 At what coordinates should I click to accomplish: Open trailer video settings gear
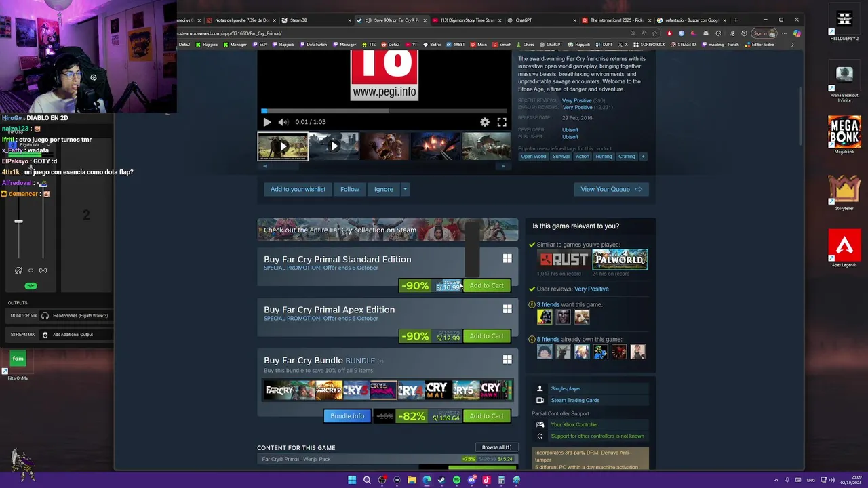point(485,122)
